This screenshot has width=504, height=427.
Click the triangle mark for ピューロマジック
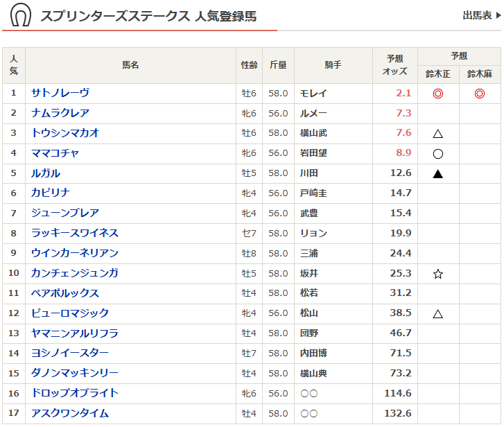(437, 314)
